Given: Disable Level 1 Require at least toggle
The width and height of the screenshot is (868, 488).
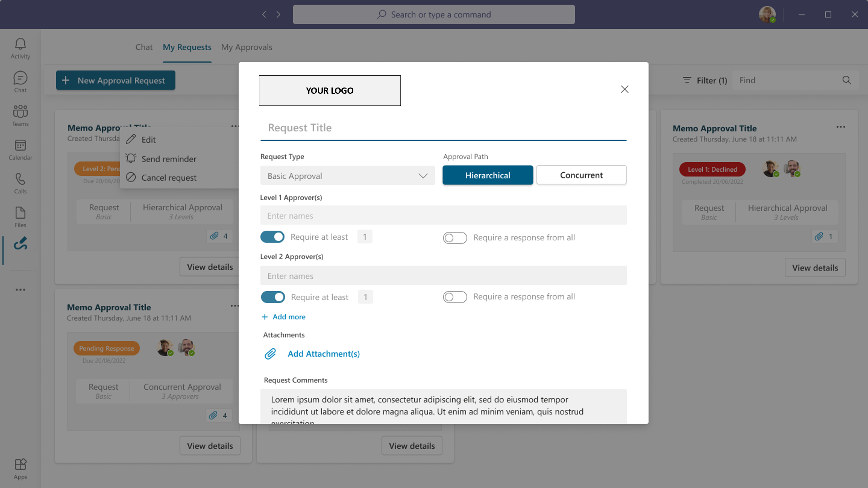Looking at the screenshot, I should (273, 237).
